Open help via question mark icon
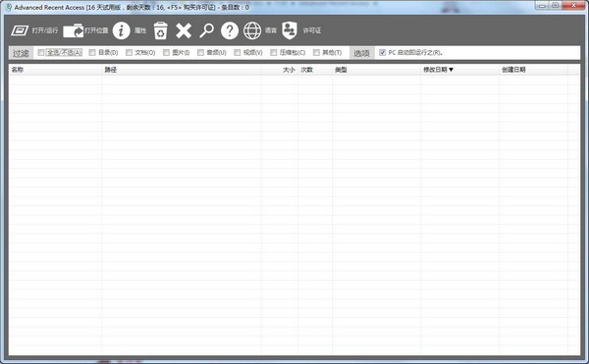The image size is (589, 364). pos(230,30)
